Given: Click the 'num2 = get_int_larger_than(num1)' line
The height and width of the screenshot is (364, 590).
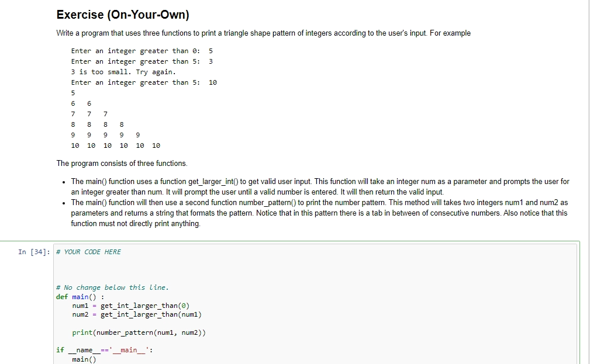Looking at the screenshot, I should click(x=137, y=314).
